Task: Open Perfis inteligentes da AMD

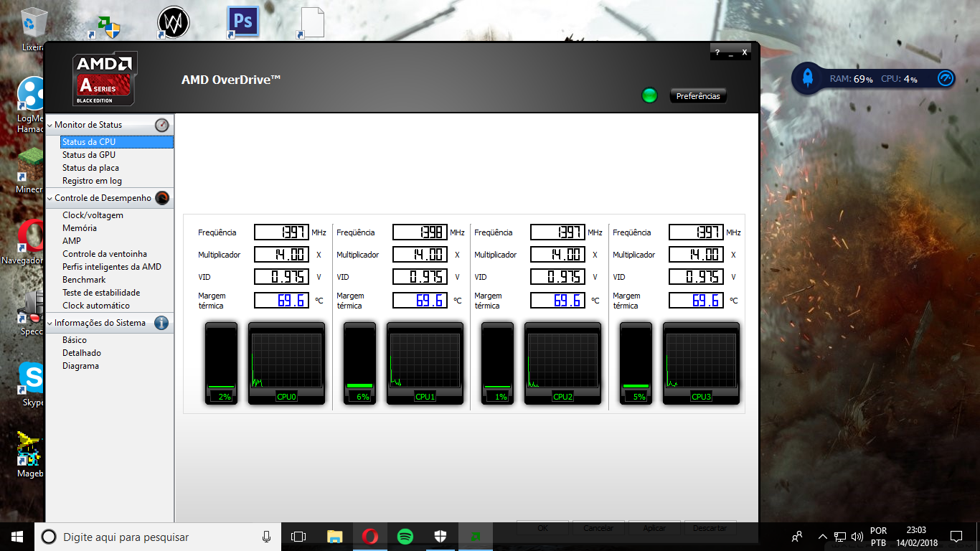Action: [112, 267]
